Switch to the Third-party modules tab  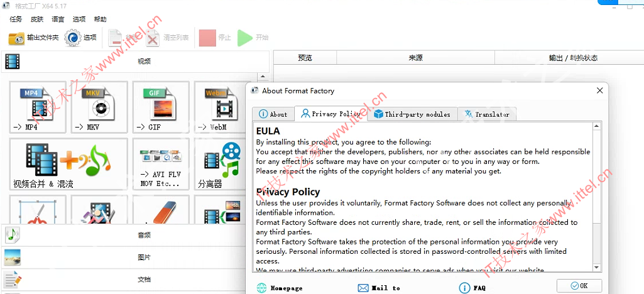[412, 114]
